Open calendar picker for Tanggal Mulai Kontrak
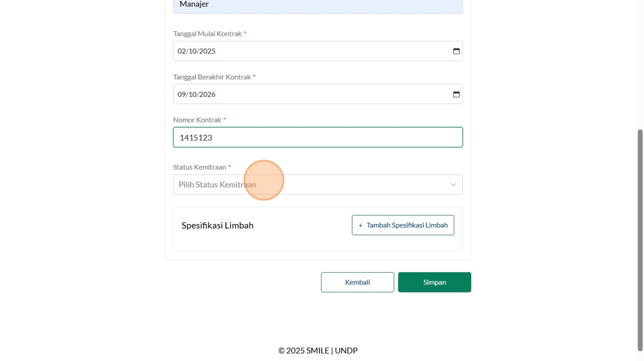 pos(456,51)
